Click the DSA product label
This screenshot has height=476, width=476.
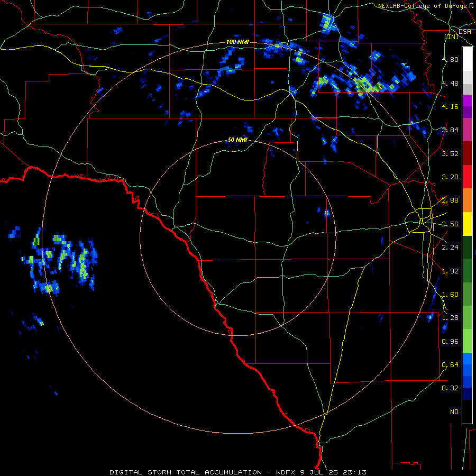[x=465, y=32]
